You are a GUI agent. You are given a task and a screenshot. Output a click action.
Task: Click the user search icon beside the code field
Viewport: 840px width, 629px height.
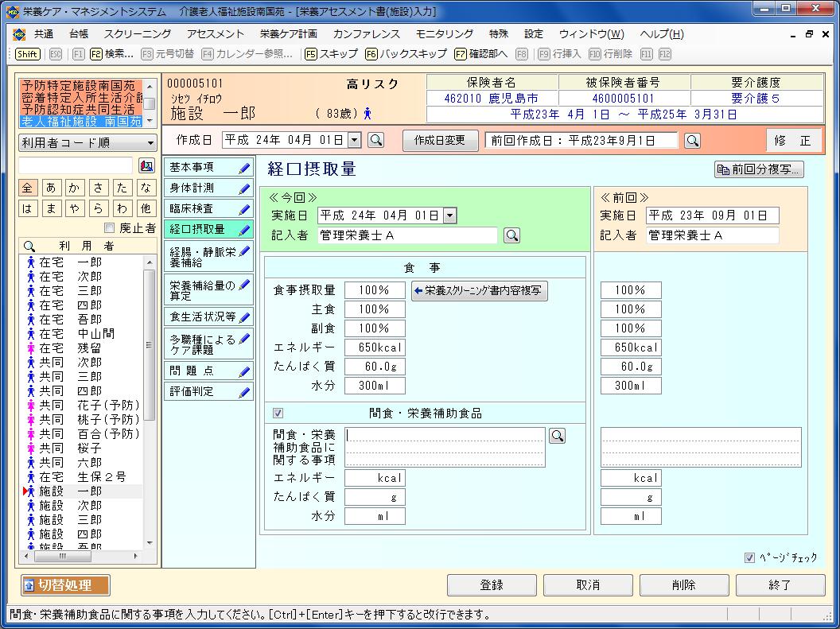[x=146, y=165]
